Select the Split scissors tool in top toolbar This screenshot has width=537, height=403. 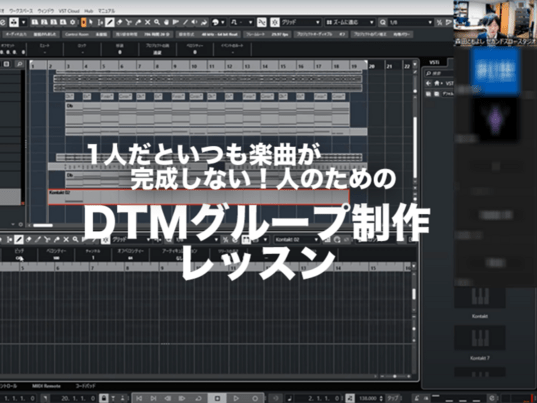pos(128,22)
